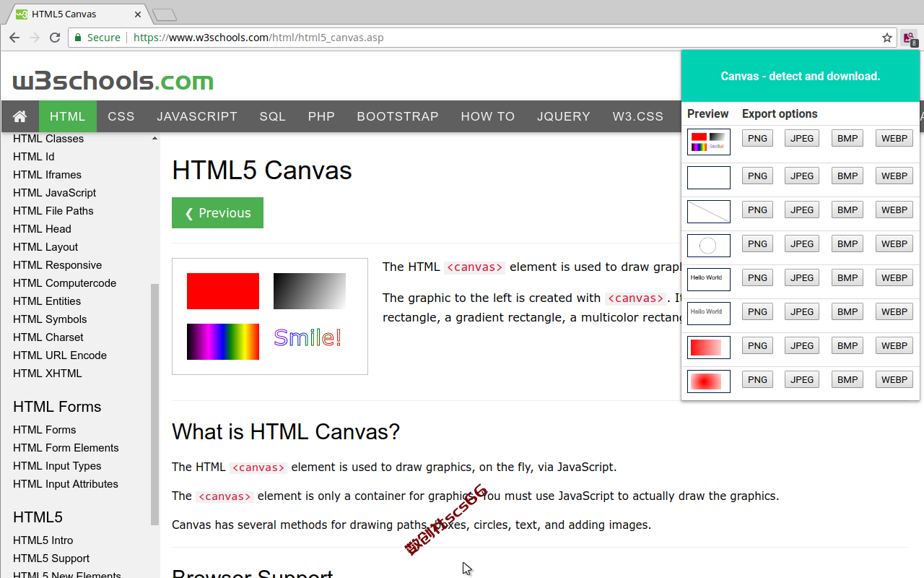
Task: Export the second Hello World canvas as BMP
Action: coord(847,311)
